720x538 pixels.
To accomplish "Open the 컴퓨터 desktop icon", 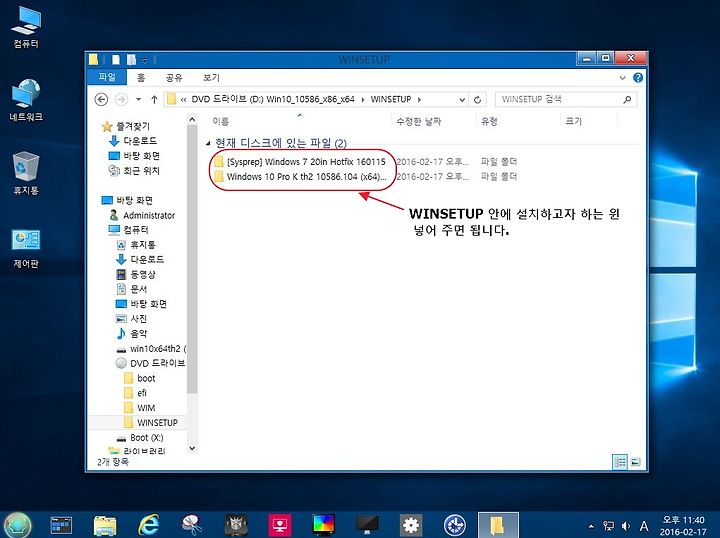I will [x=26, y=27].
